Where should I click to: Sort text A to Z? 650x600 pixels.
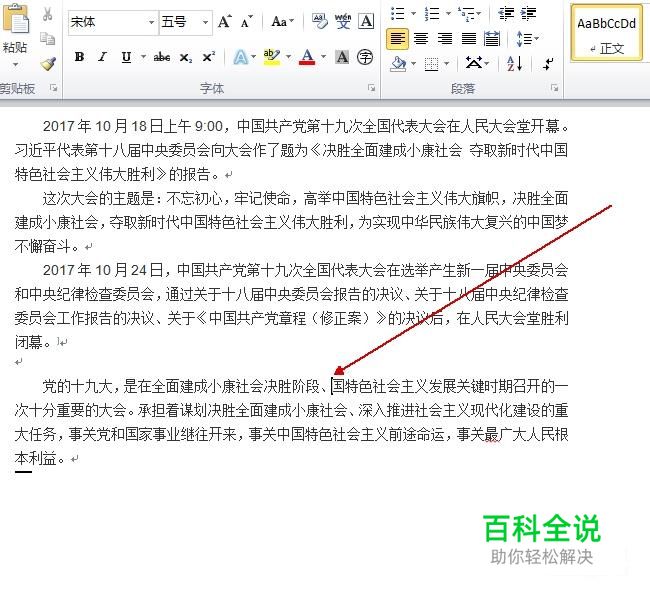coord(514,63)
